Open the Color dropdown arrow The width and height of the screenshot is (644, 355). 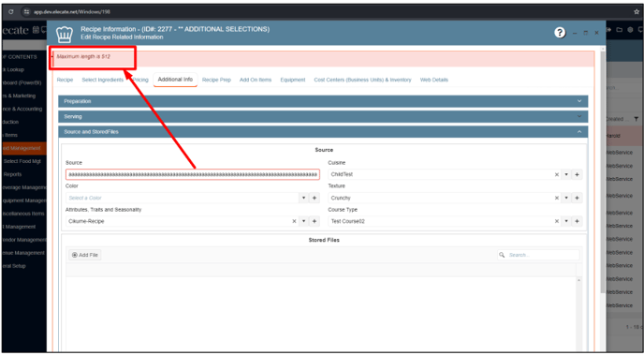pyautogui.click(x=303, y=198)
